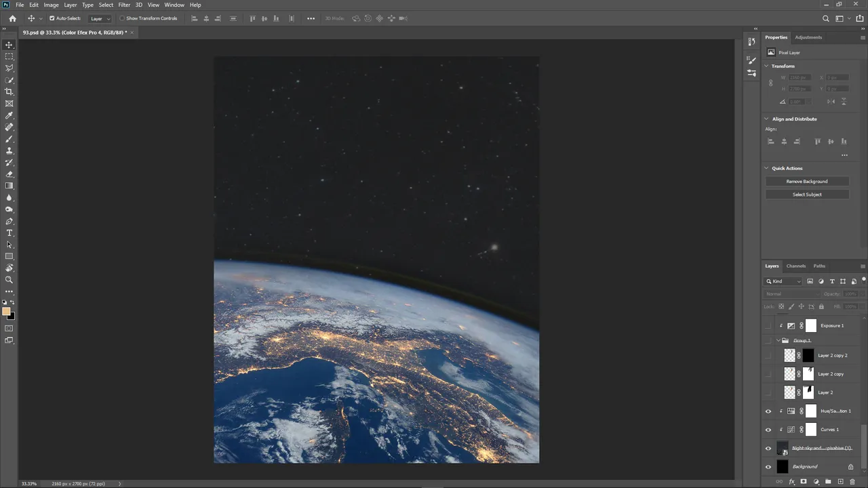868x488 pixels.
Task: Open the Properties panel options menu
Action: [x=863, y=37]
